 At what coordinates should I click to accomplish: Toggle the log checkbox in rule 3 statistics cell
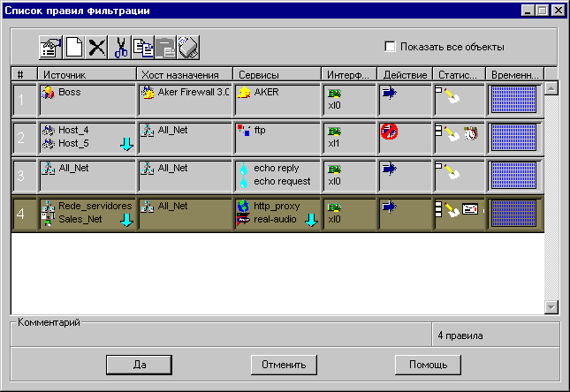pos(439,165)
